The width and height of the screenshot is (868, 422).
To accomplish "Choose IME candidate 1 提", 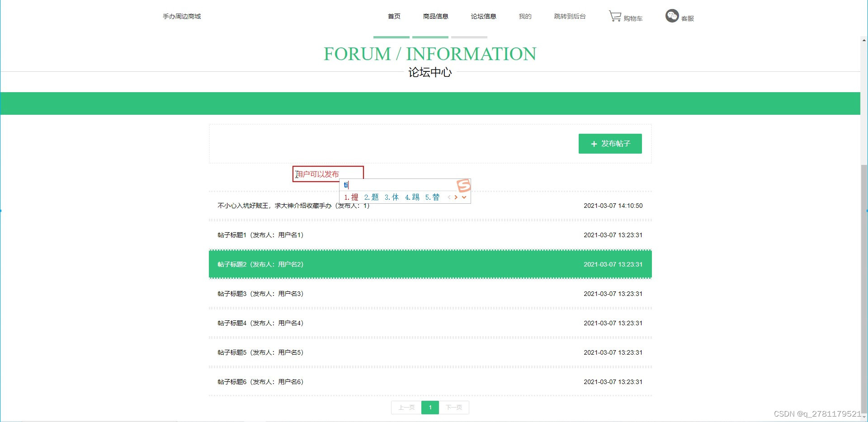I will pyautogui.click(x=351, y=197).
